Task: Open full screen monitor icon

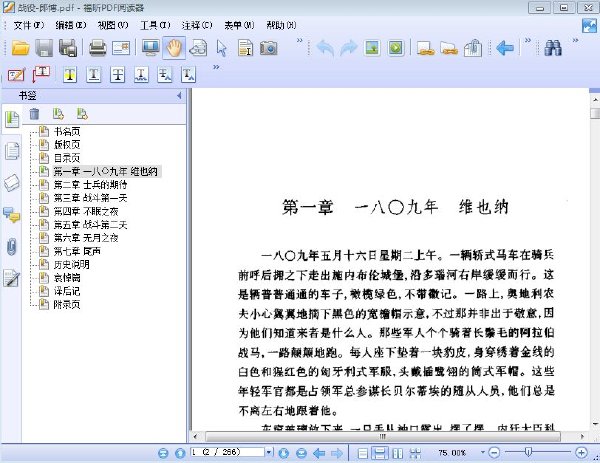Action: (150, 48)
